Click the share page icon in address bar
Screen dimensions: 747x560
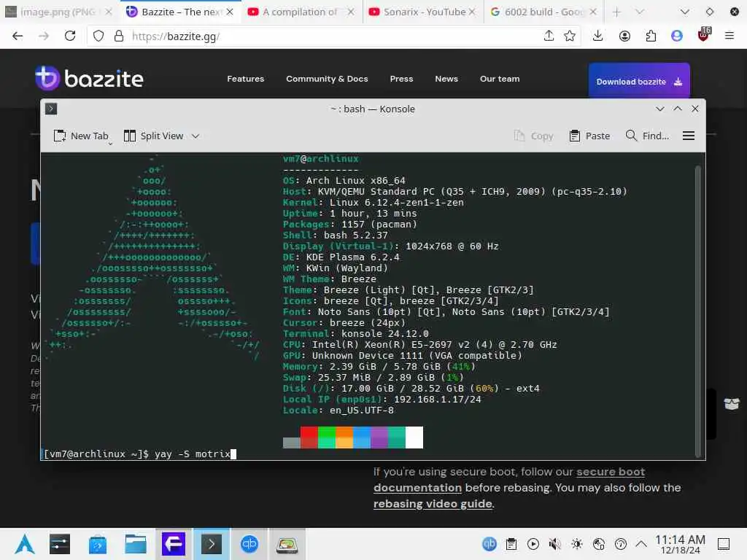pyautogui.click(x=549, y=36)
